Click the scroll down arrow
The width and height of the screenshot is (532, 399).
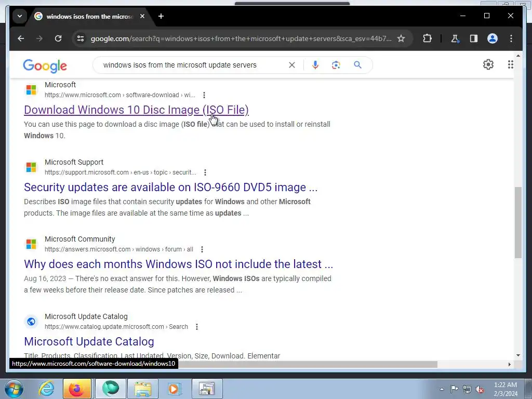518,355
